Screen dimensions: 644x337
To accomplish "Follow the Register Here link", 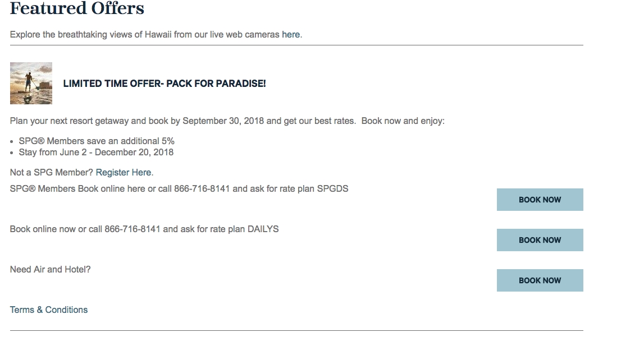I will [124, 173].
